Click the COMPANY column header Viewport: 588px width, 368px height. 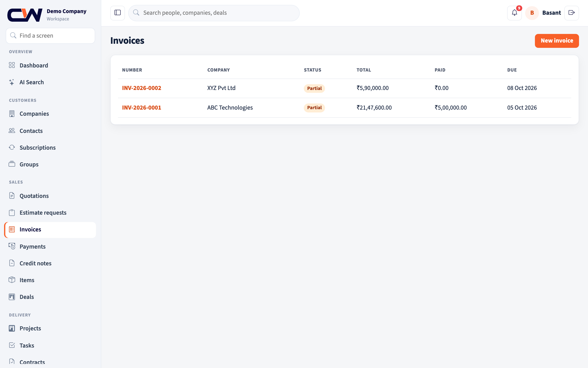pyautogui.click(x=218, y=70)
